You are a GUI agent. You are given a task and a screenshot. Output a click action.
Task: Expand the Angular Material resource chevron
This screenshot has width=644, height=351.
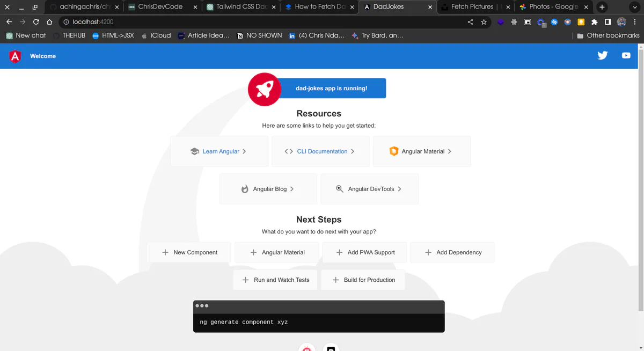click(x=450, y=151)
